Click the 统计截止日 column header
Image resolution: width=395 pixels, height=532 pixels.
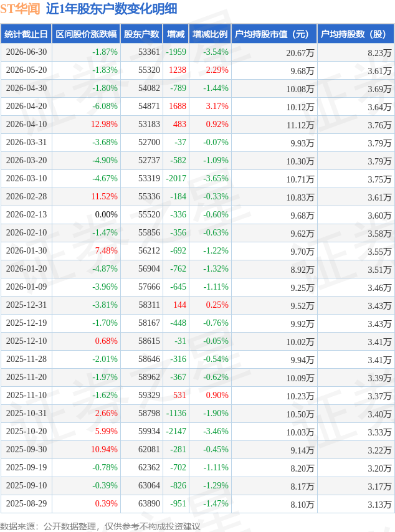coord(26,34)
